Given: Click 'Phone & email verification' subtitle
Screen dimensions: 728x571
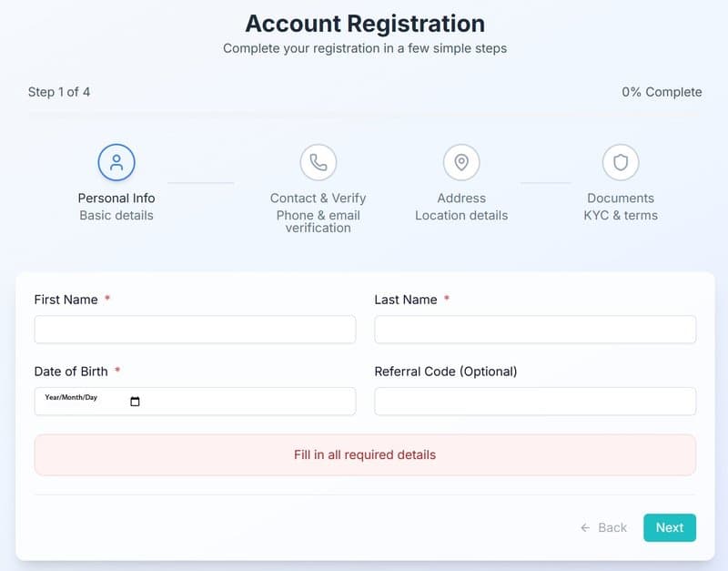Looking at the screenshot, I should [x=318, y=221].
